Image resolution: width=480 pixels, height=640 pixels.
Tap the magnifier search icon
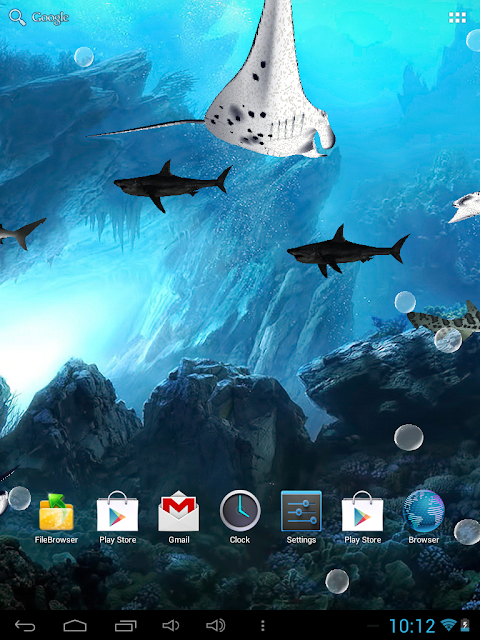pos(17,18)
